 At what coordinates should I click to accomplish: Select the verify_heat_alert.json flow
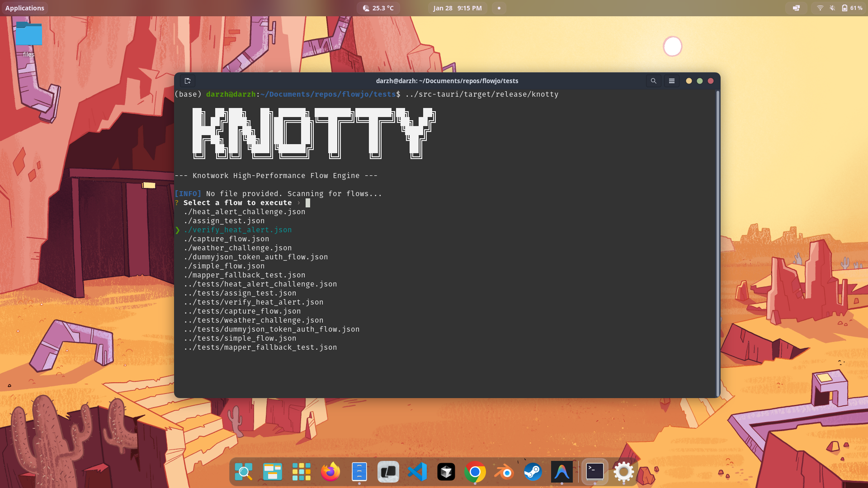237,230
